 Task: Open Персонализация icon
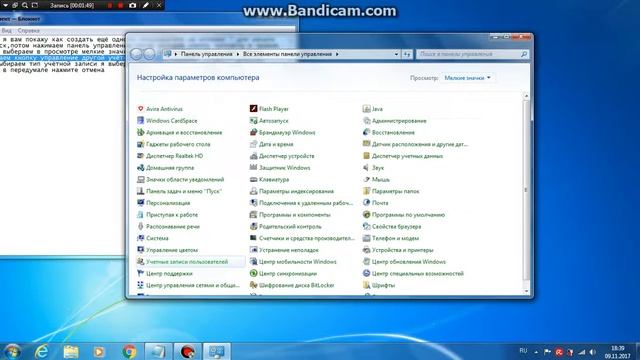click(x=140, y=203)
